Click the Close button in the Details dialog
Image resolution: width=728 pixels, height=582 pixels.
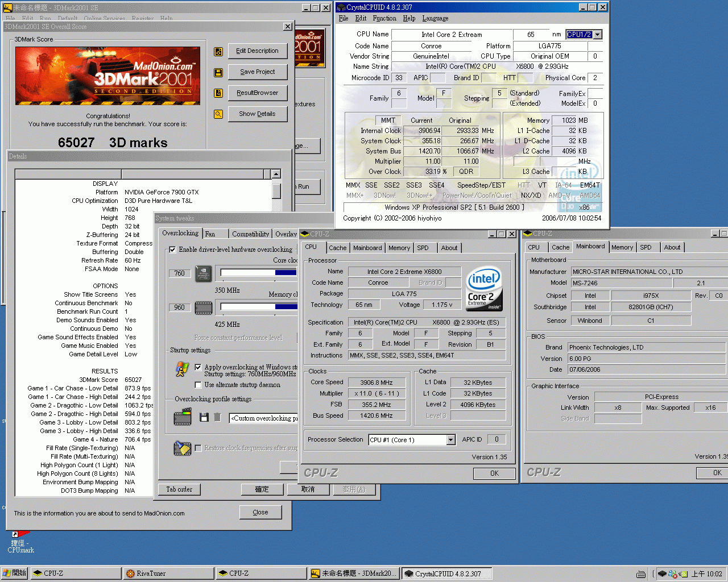click(260, 512)
